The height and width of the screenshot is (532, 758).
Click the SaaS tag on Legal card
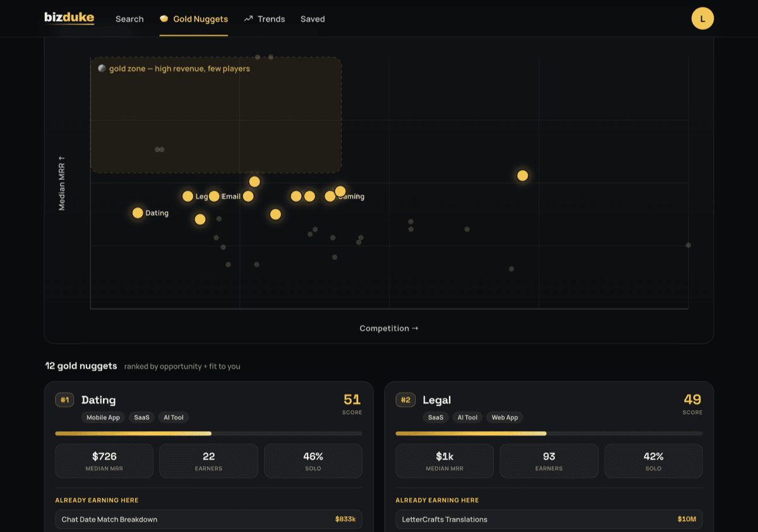point(436,417)
